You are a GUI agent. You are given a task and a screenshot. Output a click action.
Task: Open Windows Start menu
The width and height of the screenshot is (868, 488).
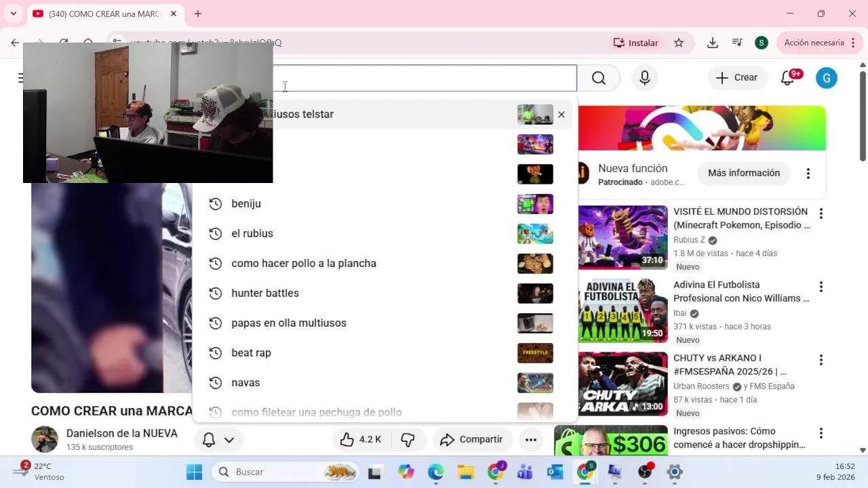tap(194, 472)
